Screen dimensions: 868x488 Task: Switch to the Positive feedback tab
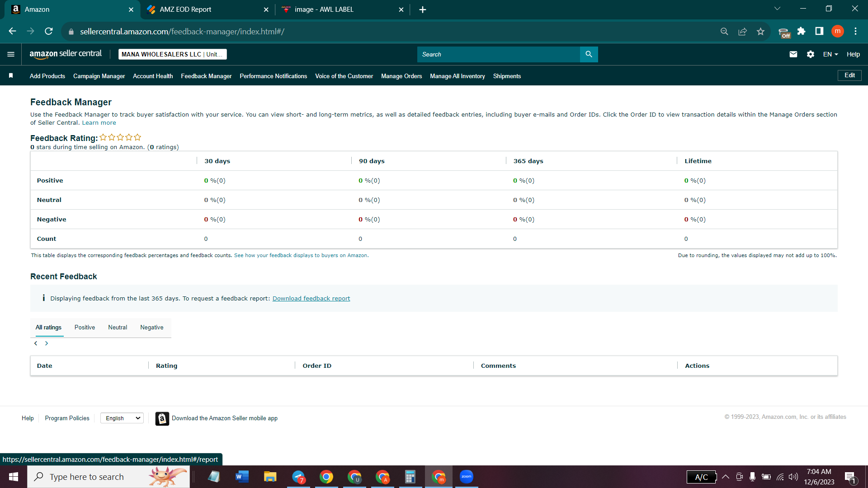(x=85, y=327)
